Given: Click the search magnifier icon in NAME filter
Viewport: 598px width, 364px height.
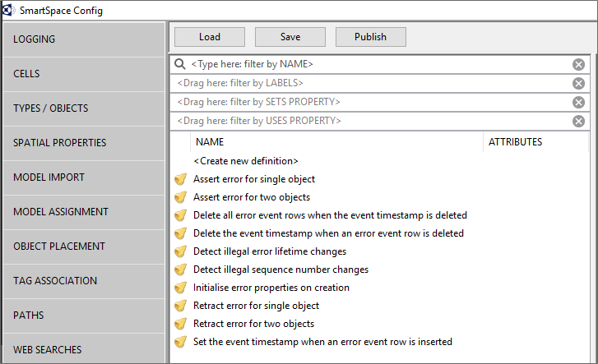Looking at the screenshot, I should pyautogui.click(x=180, y=64).
